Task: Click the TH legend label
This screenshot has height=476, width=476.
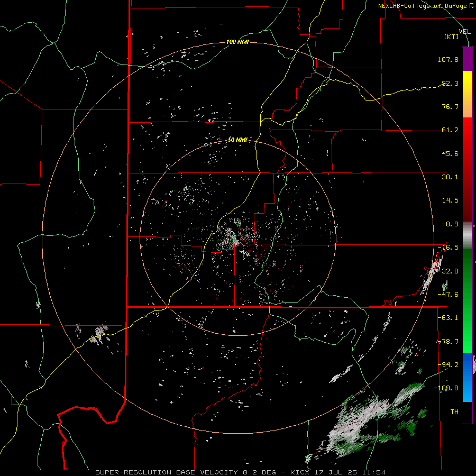Action: click(454, 412)
